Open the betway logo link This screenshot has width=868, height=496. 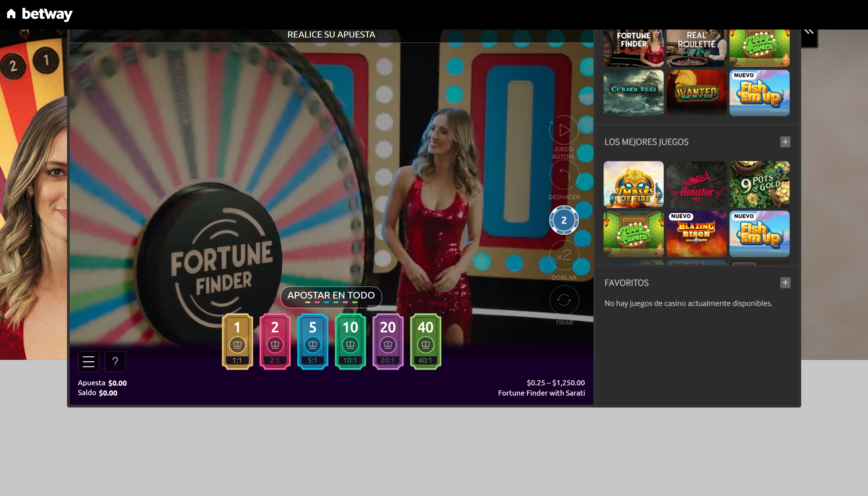(47, 14)
